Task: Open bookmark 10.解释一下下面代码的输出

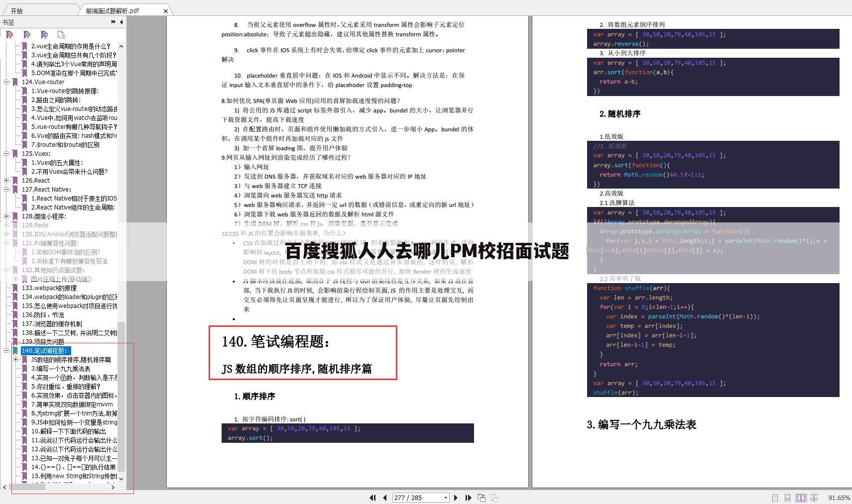Action: coord(69,431)
